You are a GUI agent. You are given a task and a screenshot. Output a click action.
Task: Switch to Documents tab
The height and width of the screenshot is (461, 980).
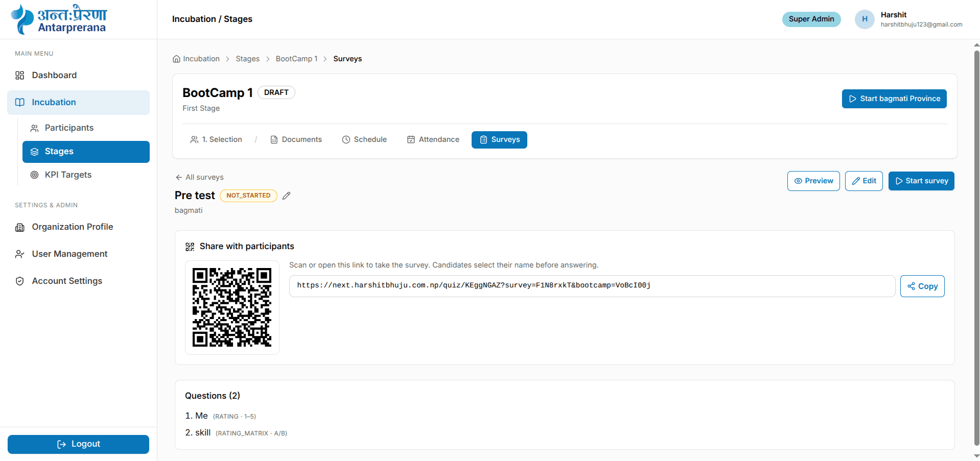pyautogui.click(x=296, y=139)
